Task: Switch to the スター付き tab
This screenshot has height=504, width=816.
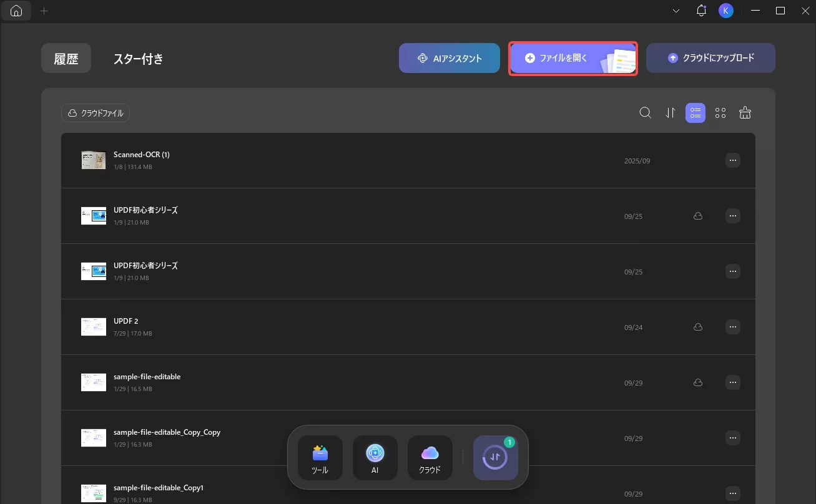Action: [x=139, y=59]
